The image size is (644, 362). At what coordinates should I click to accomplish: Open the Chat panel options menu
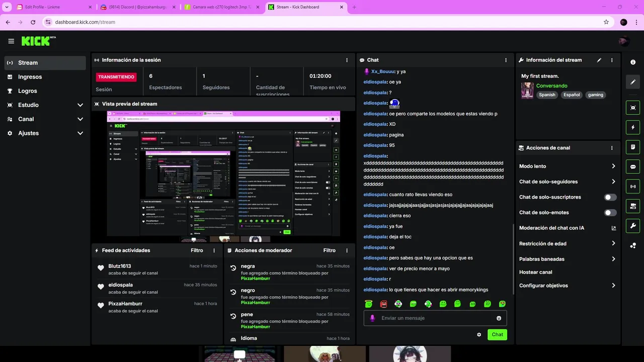(506, 60)
